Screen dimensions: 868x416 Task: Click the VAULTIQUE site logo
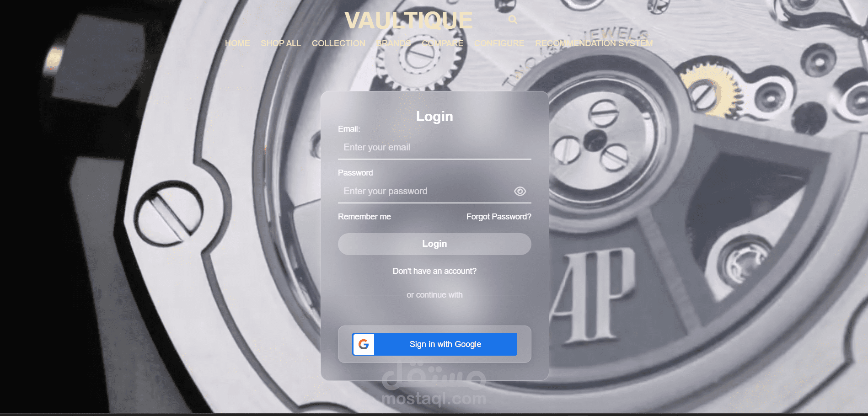408,21
